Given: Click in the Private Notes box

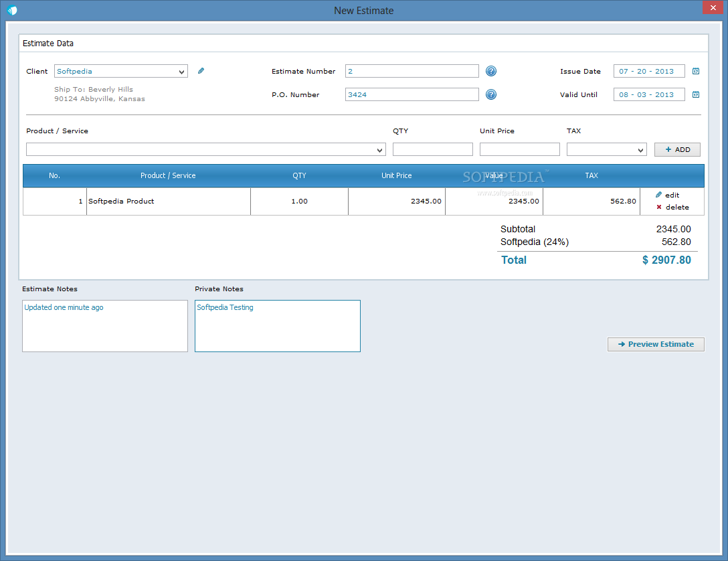Looking at the screenshot, I should pos(278,326).
